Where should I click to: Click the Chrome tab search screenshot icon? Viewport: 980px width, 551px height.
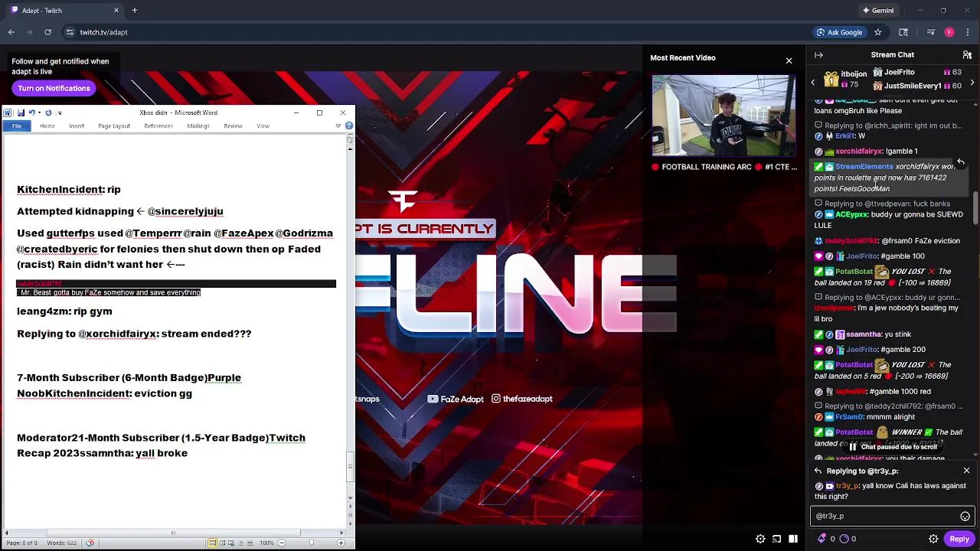pyautogui.click(x=903, y=32)
